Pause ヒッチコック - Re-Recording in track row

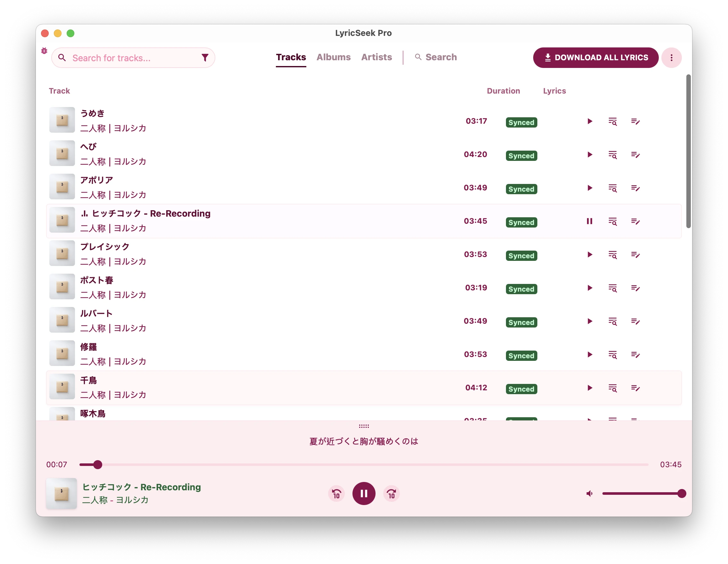coord(590,221)
